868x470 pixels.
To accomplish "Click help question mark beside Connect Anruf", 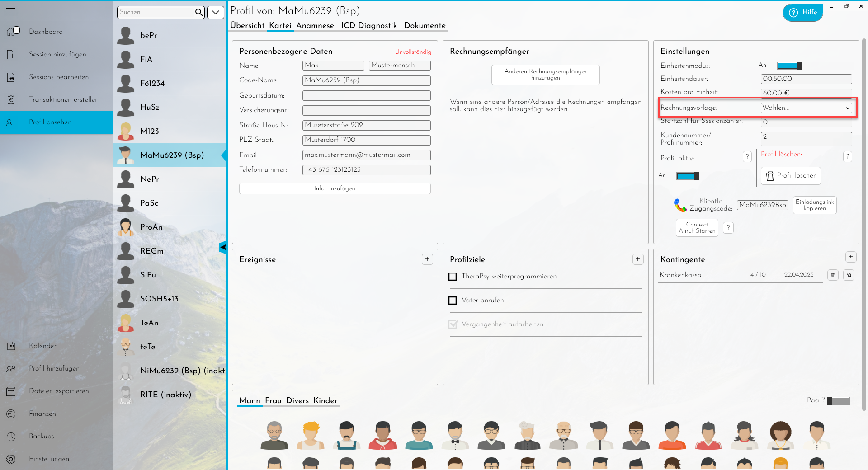I will [728, 227].
